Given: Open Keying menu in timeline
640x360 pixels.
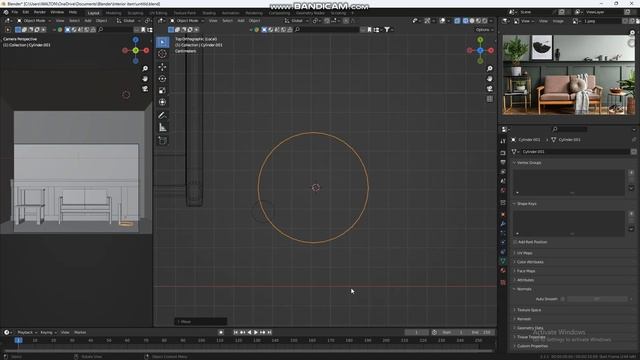Looking at the screenshot, I should pos(48,333).
